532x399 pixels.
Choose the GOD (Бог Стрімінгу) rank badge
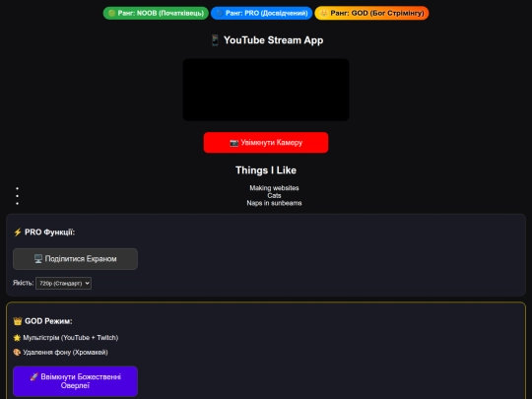click(371, 13)
